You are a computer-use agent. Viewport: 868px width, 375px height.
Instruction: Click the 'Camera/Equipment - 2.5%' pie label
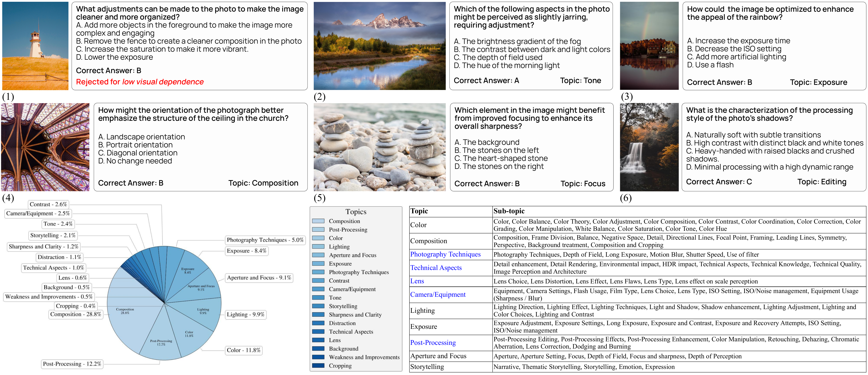point(38,213)
